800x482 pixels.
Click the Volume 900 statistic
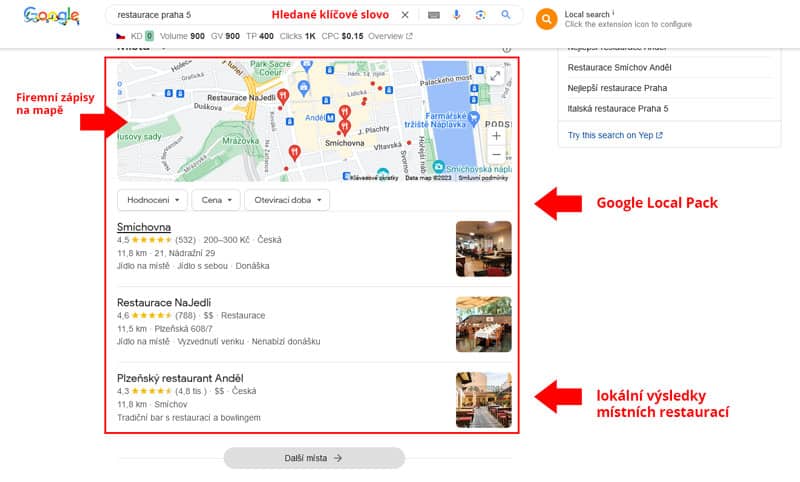click(x=182, y=36)
